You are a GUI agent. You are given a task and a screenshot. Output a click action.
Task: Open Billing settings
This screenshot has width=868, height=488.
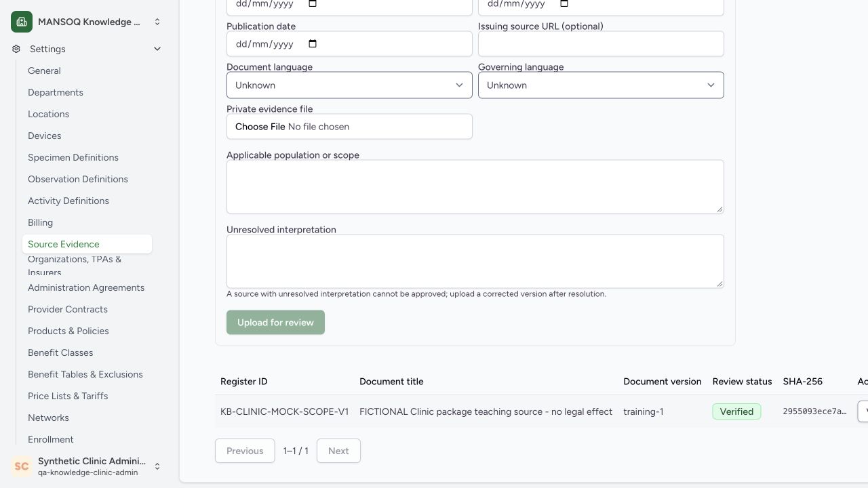coord(40,222)
